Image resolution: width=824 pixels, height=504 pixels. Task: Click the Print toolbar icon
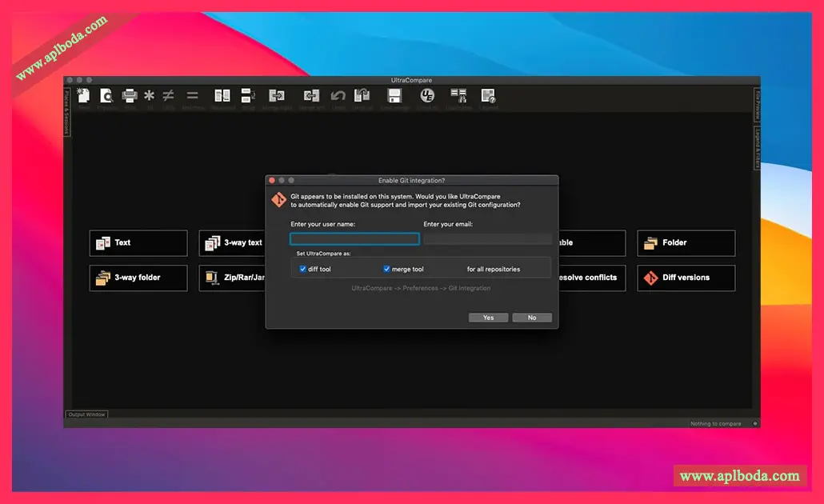130,96
